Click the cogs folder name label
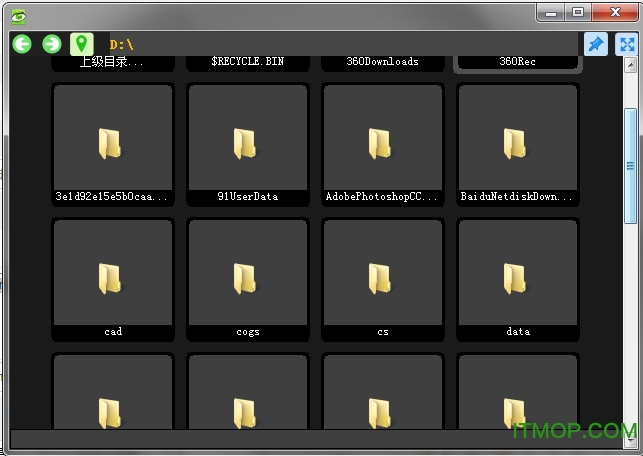The image size is (643, 456). 248,332
